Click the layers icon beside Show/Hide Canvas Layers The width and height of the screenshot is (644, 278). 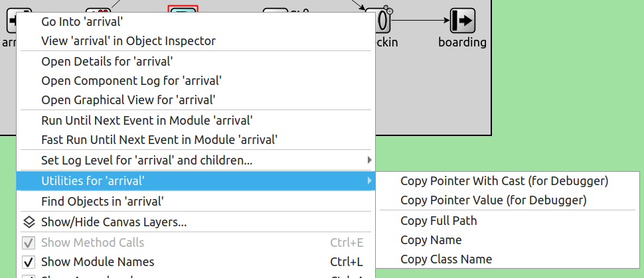(x=29, y=222)
